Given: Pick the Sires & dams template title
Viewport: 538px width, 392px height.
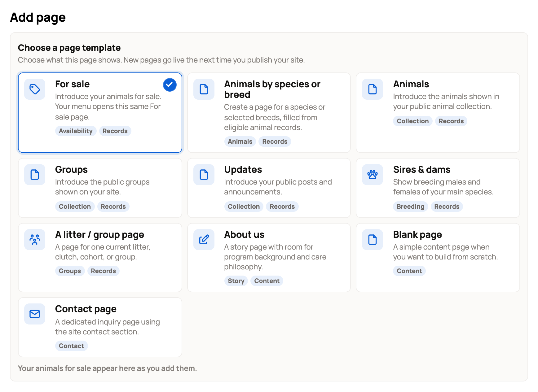Looking at the screenshot, I should tap(422, 170).
